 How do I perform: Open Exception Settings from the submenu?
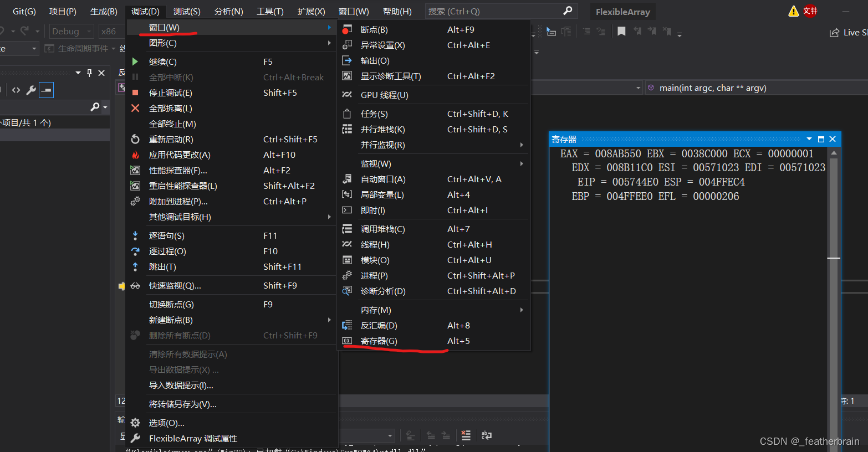(434, 45)
